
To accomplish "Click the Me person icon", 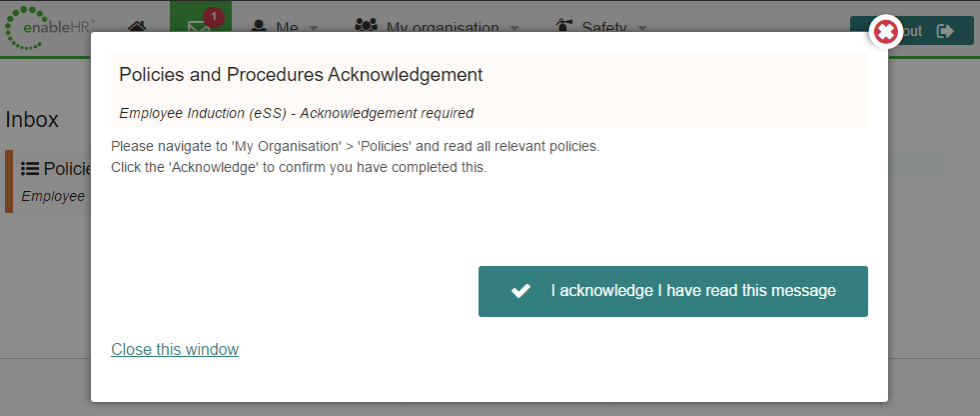I will (259, 27).
